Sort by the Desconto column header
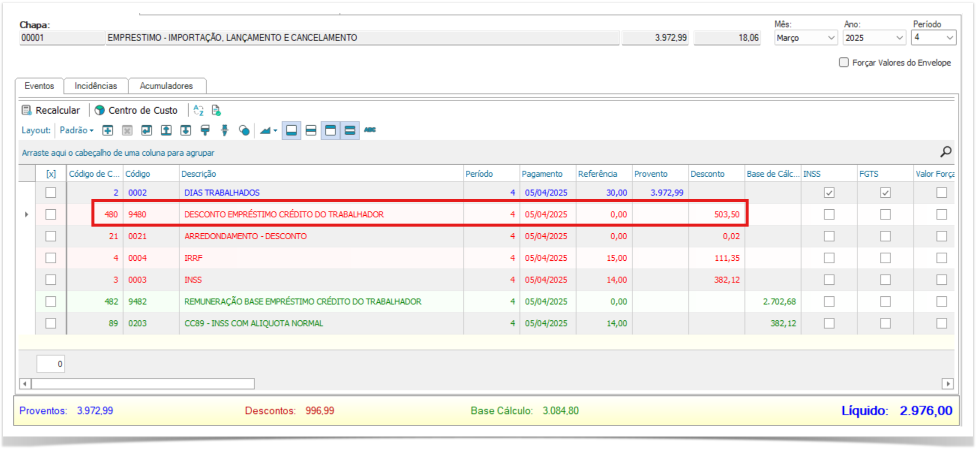 [x=716, y=174]
